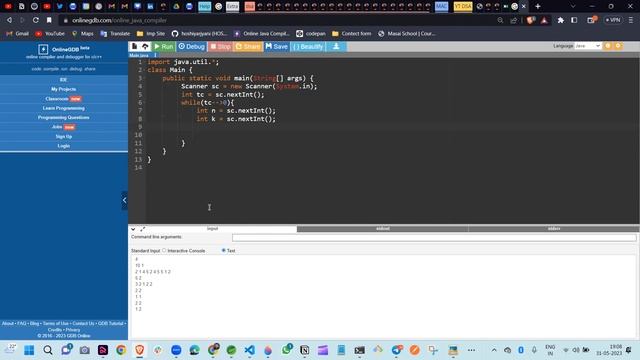
Task: Switch to the Main.java file tab
Action: [139, 55]
